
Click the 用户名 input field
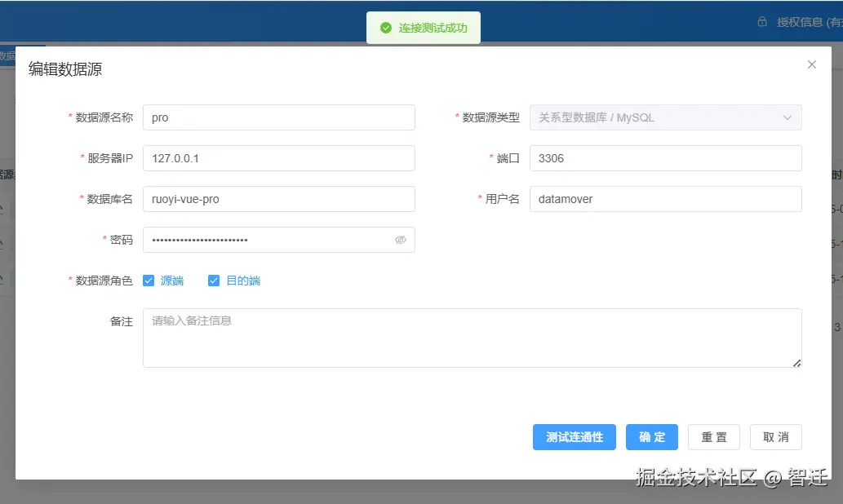coord(666,199)
